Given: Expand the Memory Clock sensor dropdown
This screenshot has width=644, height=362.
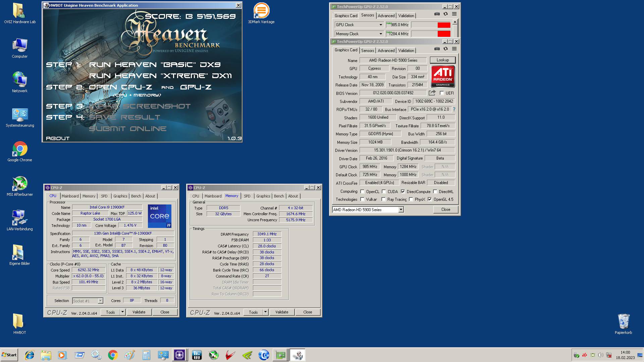Looking at the screenshot, I should (381, 34).
